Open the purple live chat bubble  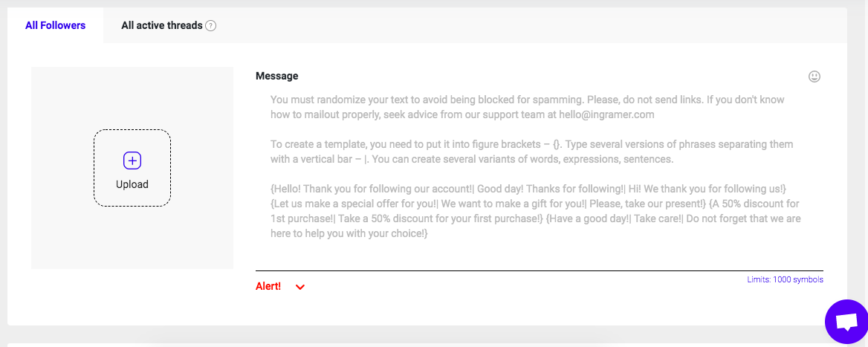[846, 322]
